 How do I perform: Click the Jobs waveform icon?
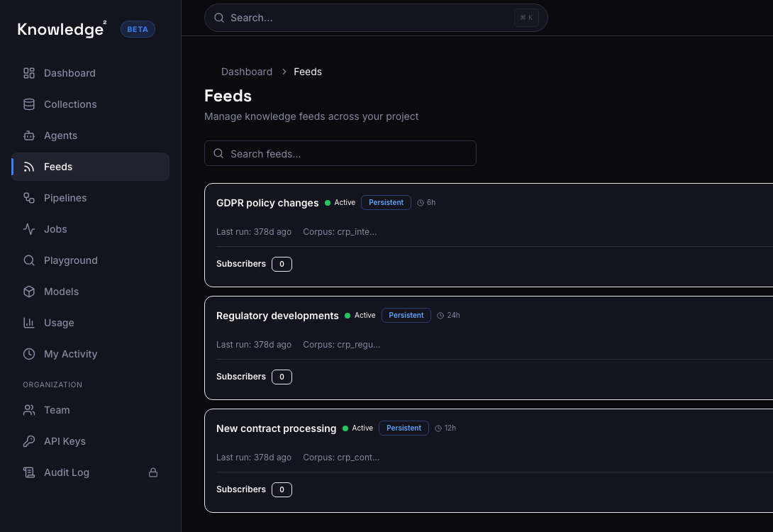tap(28, 229)
